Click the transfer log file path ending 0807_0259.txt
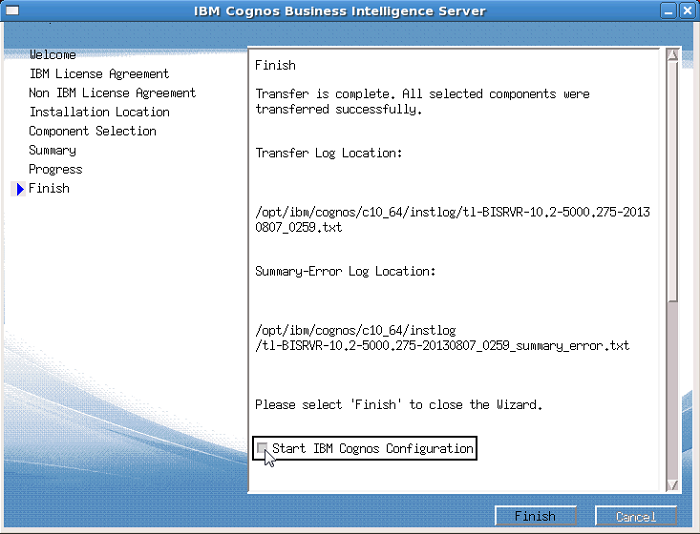 452,219
